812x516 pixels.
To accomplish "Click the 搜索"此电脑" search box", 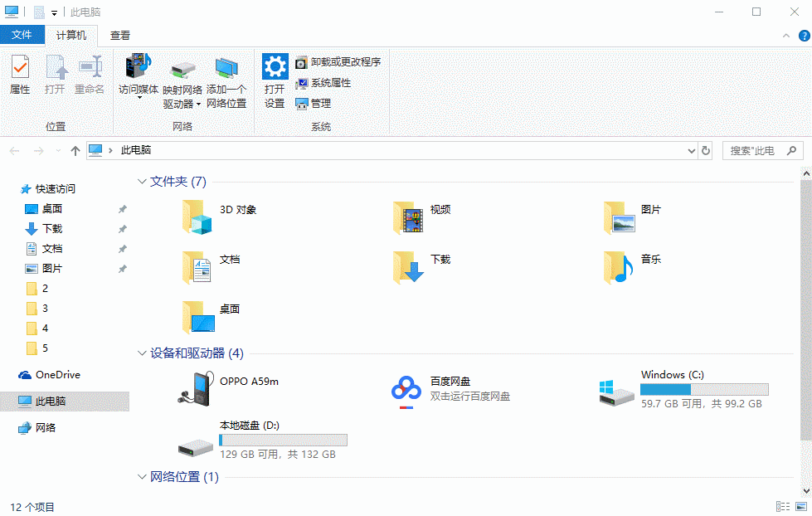I will tap(755, 150).
